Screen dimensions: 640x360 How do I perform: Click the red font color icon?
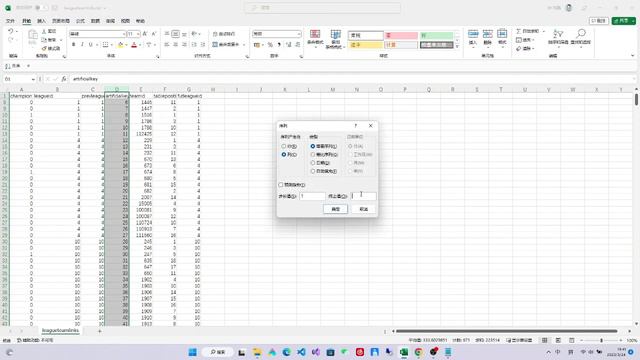tap(134, 44)
